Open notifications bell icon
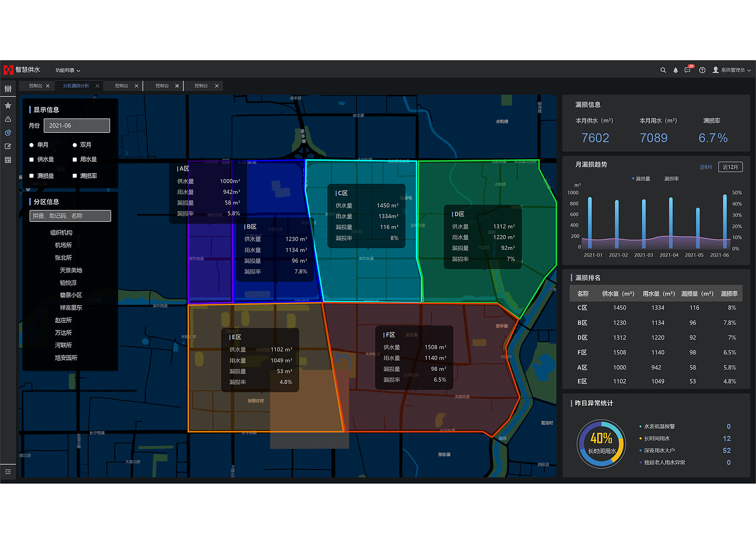756x544 pixels. (676, 70)
